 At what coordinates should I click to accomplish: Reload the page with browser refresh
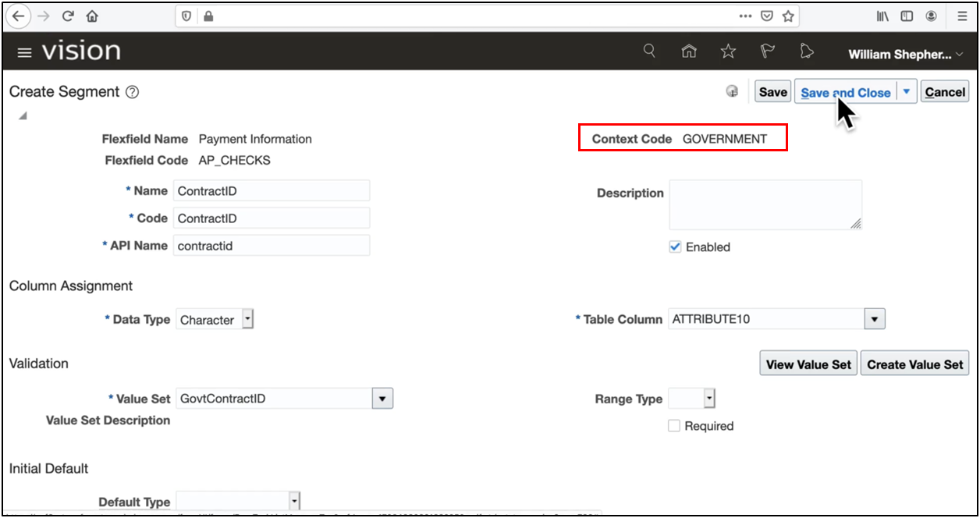(68, 16)
